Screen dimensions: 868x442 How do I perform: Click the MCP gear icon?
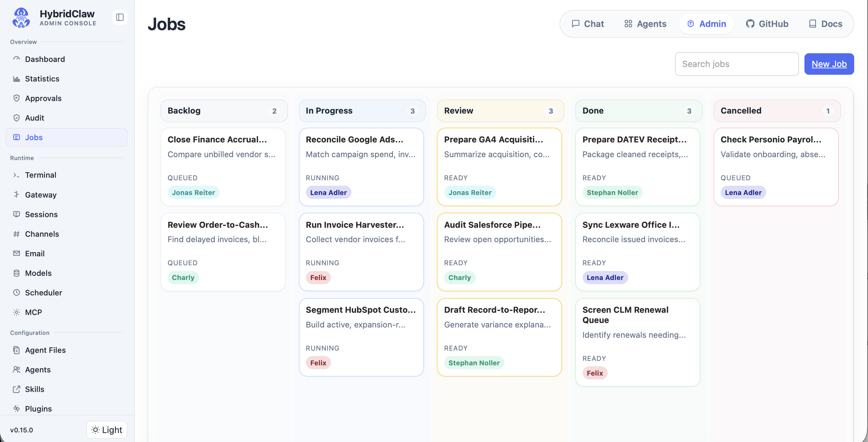click(x=16, y=312)
